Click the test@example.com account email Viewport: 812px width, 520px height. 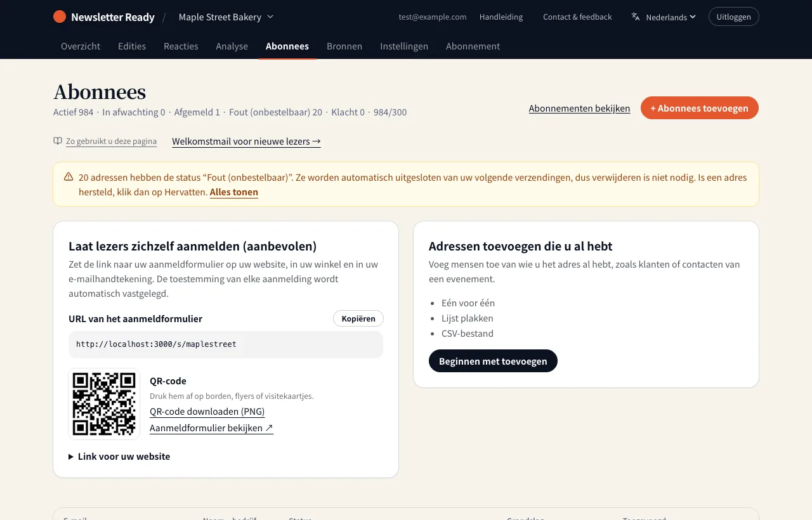[x=433, y=17]
